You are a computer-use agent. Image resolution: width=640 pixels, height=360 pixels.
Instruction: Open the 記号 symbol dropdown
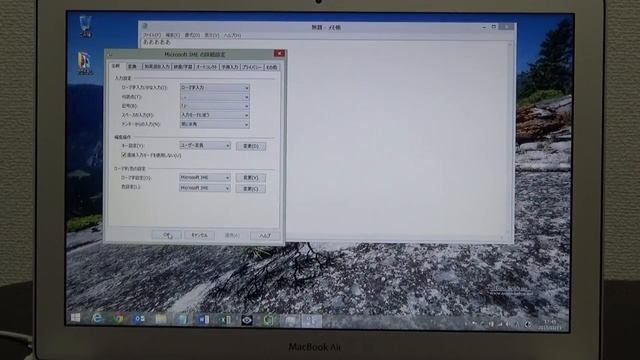(215, 106)
